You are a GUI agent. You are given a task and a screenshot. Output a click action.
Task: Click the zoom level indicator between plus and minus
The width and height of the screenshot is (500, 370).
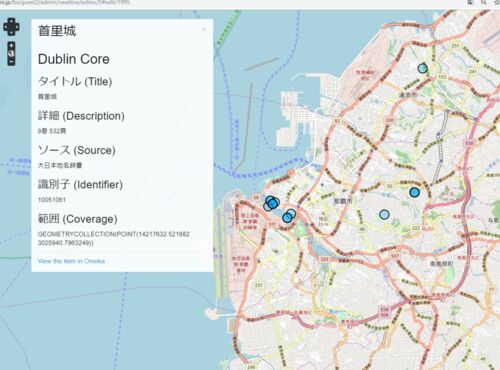(x=11, y=54)
